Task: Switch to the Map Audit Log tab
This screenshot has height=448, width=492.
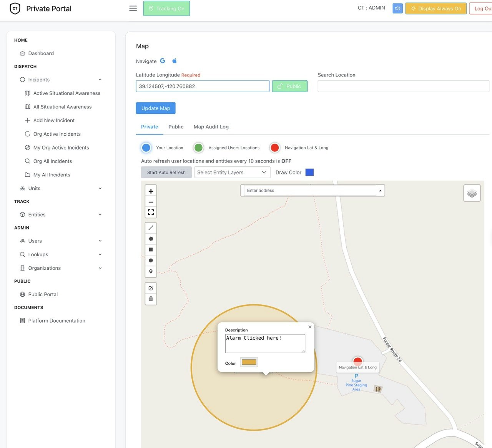Action: pyautogui.click(x=211, y=127)
